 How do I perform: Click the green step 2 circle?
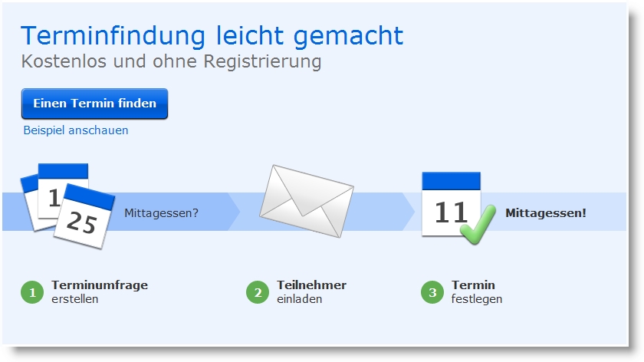(x=258, y=292)
